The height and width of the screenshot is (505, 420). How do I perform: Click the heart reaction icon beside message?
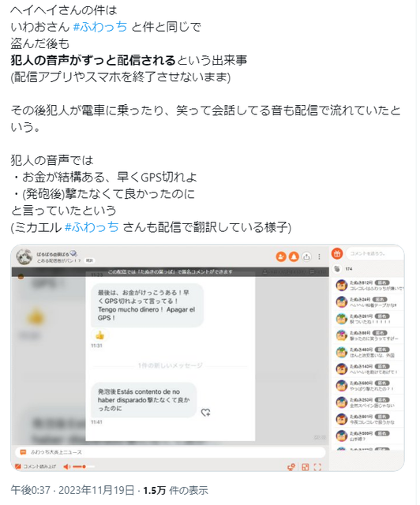click(205, 412)
